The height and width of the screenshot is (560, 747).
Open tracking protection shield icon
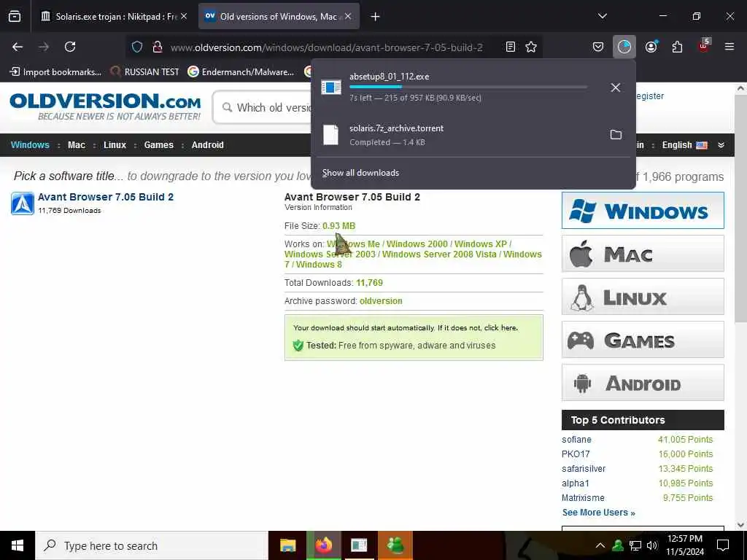(x=137, y=47)
